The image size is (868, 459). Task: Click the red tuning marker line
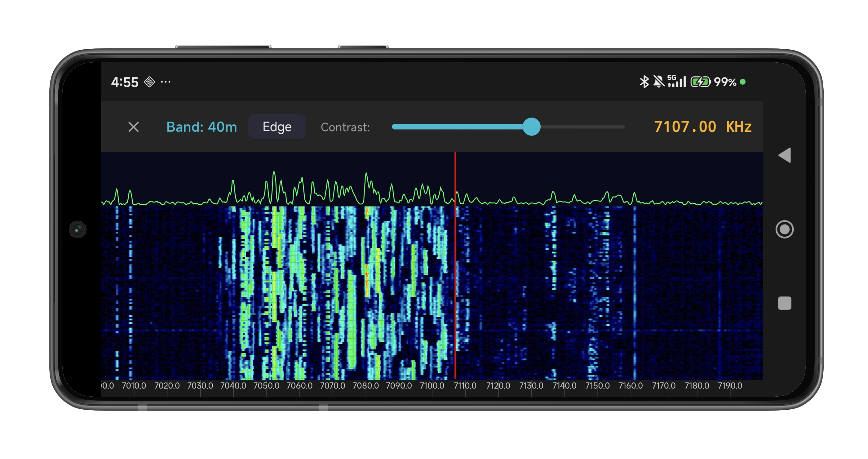click(456, 287)
